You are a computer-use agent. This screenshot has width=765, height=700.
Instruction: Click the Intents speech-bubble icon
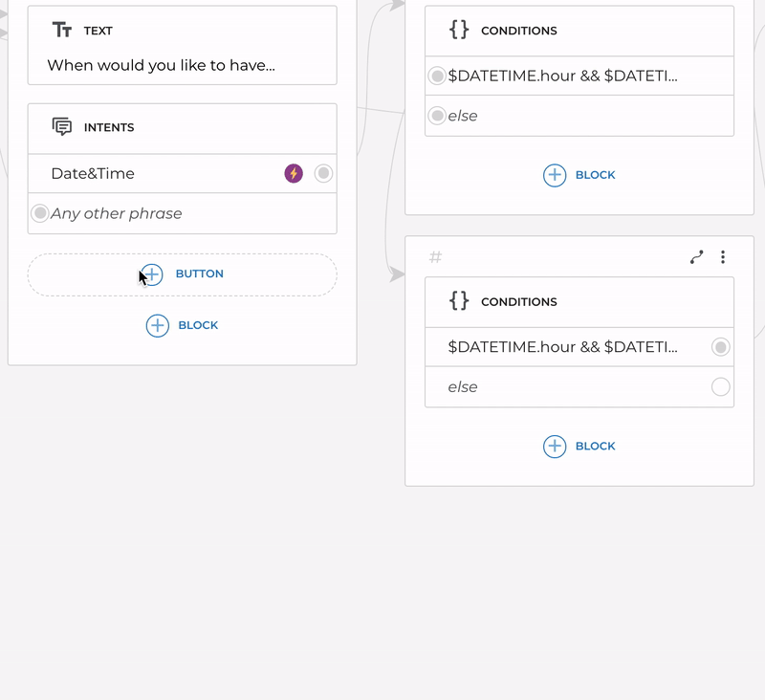(62, 127)
